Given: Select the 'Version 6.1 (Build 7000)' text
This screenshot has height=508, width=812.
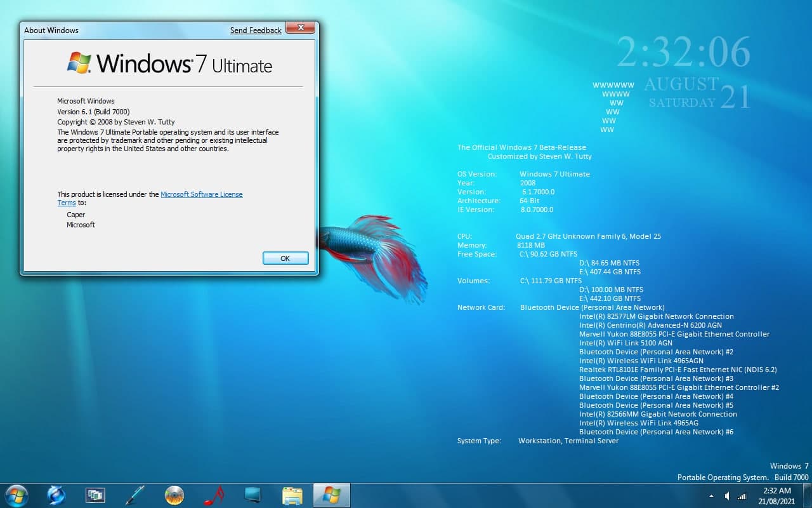Looking at the screenshot, I should tap(93, 112).
